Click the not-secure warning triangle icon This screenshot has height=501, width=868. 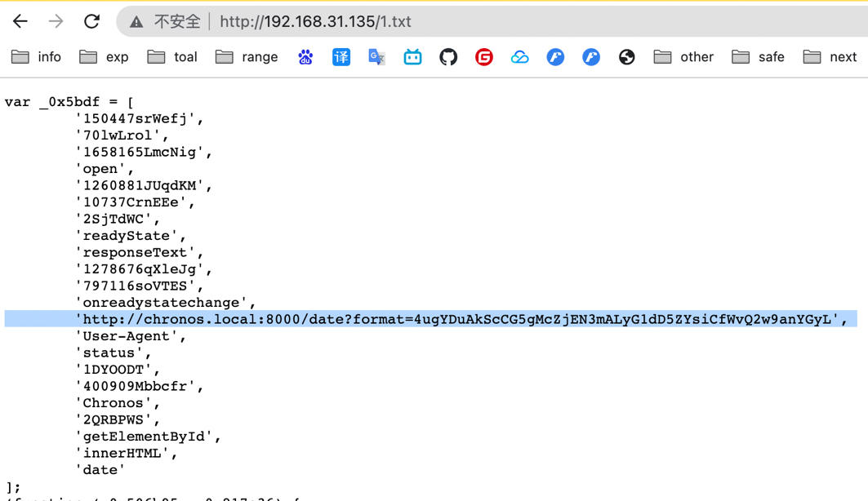click(136, 22)
